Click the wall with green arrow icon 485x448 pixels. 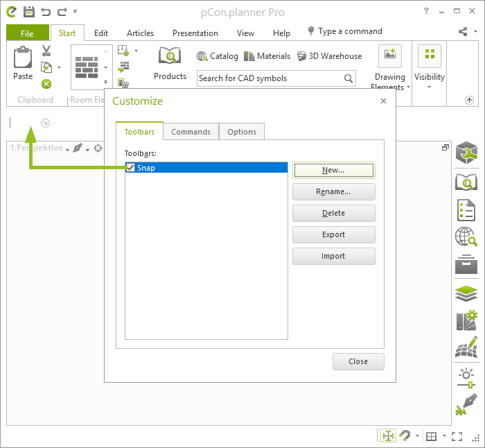pos(123,67)
